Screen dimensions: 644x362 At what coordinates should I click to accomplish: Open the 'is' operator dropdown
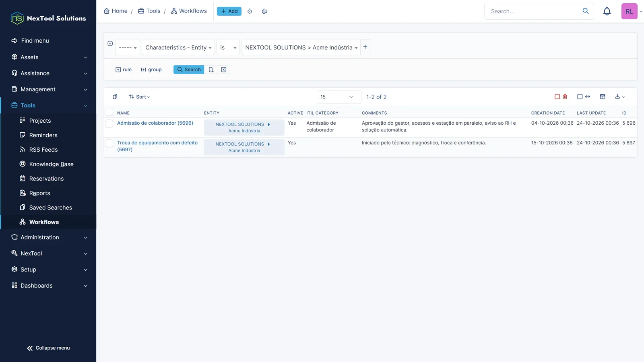click(x=228, y=47)
